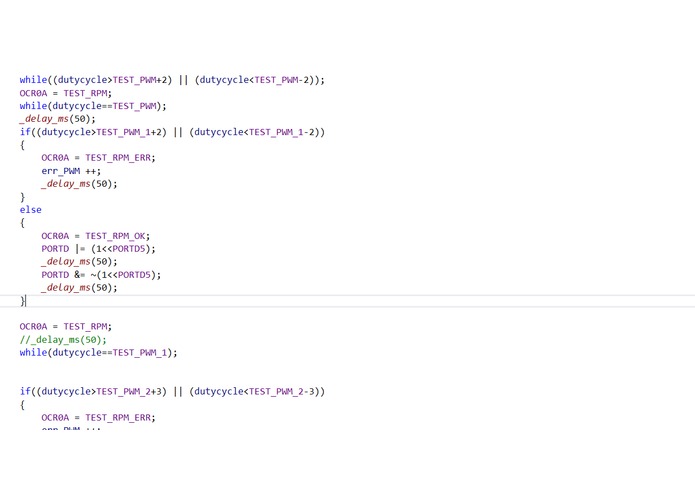This screenshot has width=695, height=494.
Task: Click 'TEST_PWM_2-3' at the end of the last if condition
Action: tap(281, 392)
